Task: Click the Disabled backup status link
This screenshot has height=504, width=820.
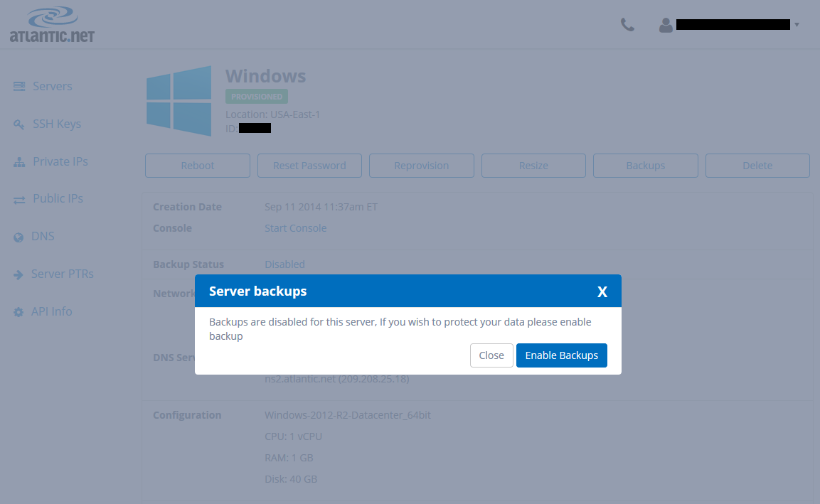Action: point(284,264)
